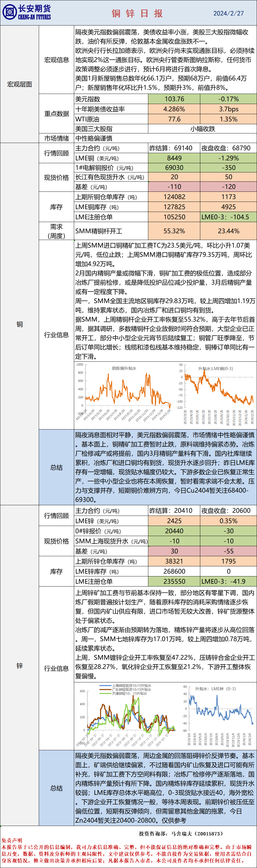Click the 重点数据 row label
257x868 pixels.
56,114
